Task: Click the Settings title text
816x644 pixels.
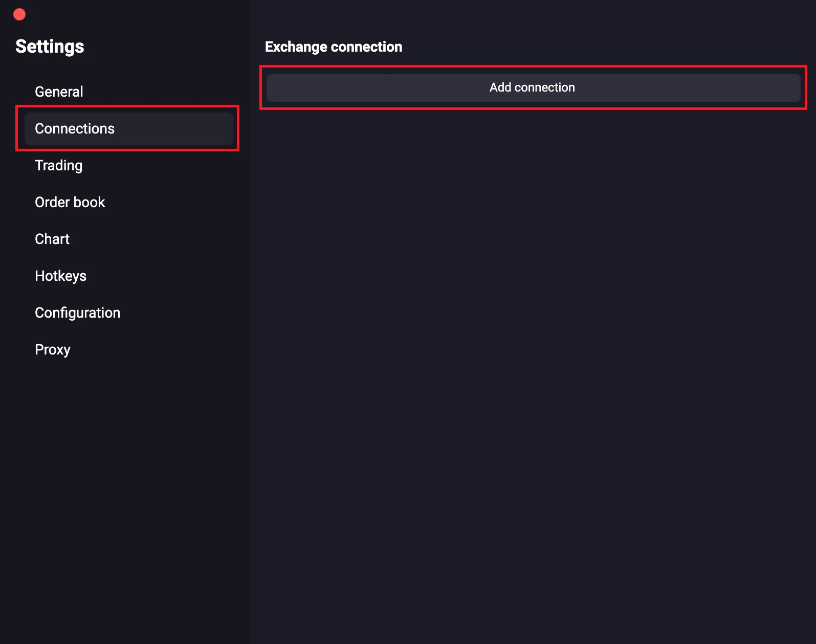Action: tap(50, 47)
